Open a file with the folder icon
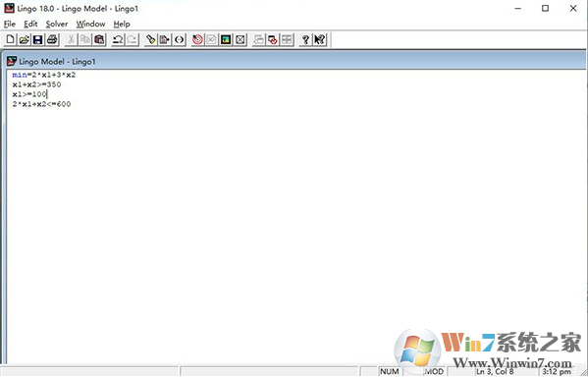Screen dimensions: 588x377 point(25,39)
